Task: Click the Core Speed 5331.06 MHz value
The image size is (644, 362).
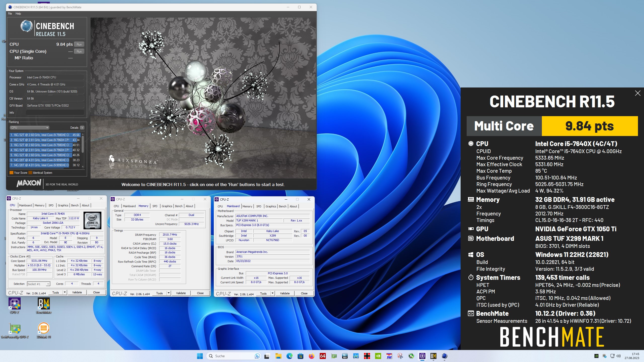Action: [x=39, y=261]
